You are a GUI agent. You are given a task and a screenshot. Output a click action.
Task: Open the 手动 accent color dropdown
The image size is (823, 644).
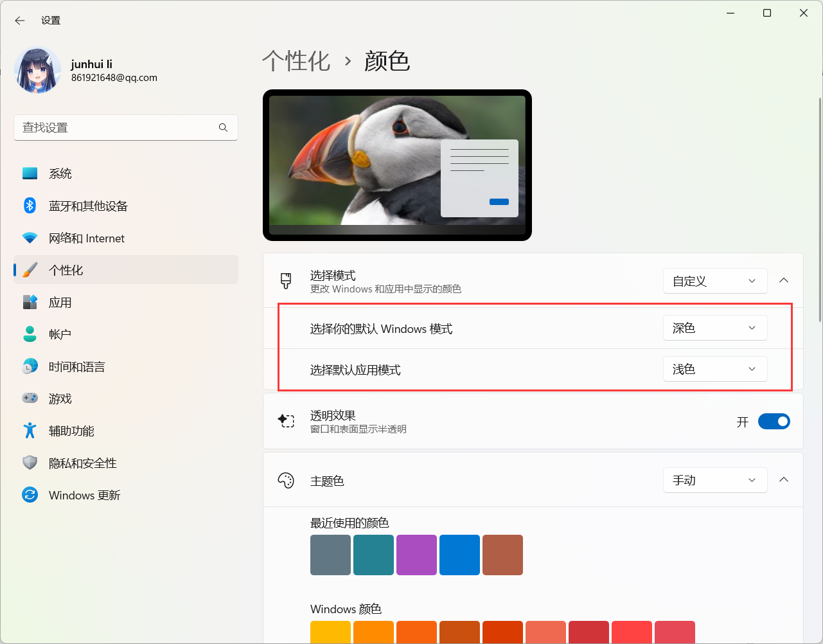[715, 480]
